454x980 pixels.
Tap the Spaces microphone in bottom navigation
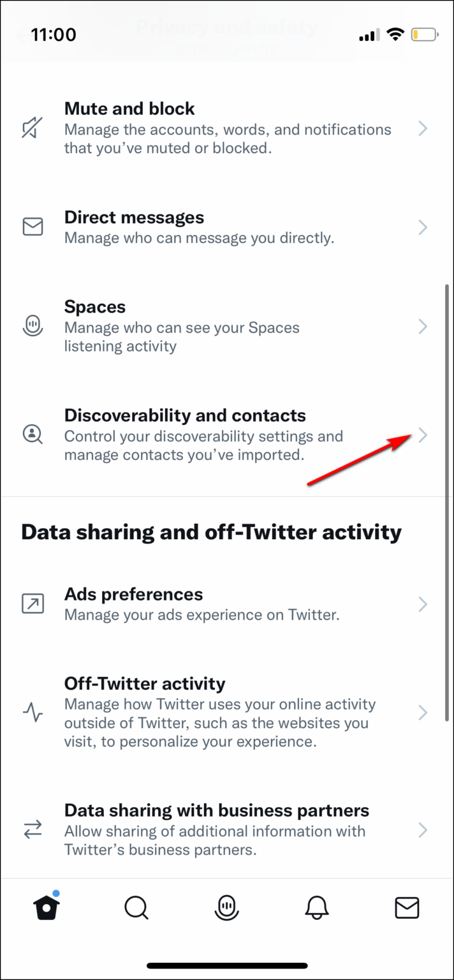point(227,908)
